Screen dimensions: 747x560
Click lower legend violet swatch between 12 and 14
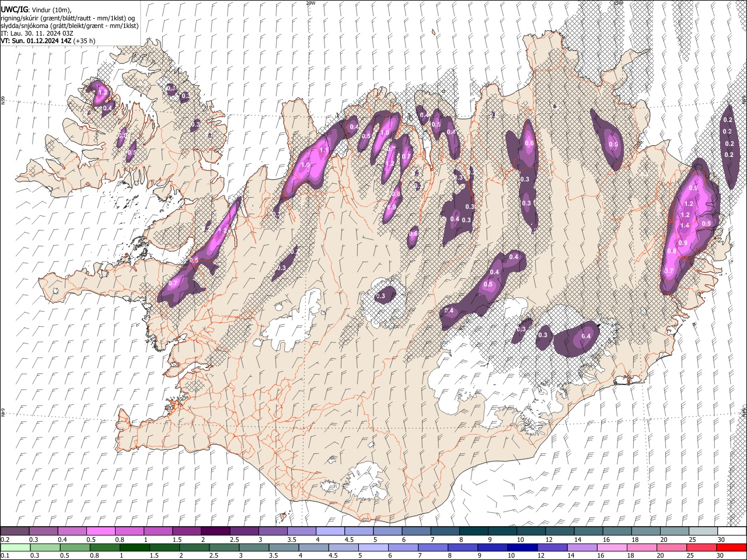tap(553, 547)
